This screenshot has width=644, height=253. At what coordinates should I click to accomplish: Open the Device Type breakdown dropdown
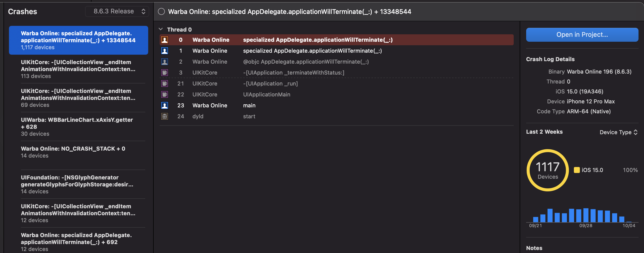[x=618, y=132]
